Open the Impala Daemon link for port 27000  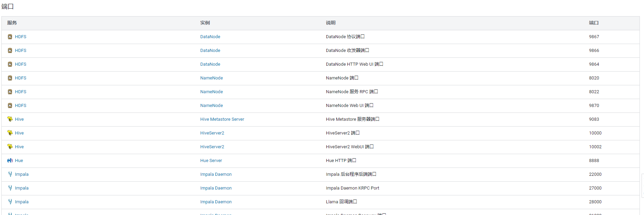(216, 188)
